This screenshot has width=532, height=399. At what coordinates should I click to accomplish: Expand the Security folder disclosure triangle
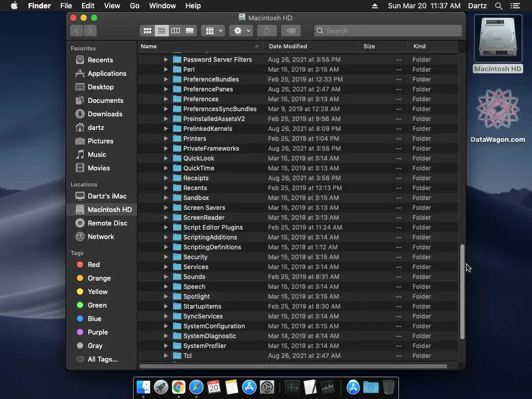tap(166, 257)
